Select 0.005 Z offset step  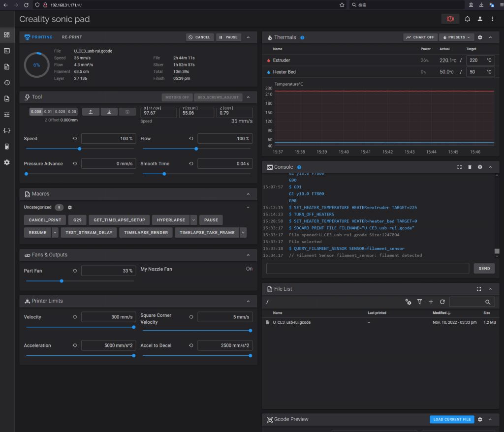pos(36,112)
